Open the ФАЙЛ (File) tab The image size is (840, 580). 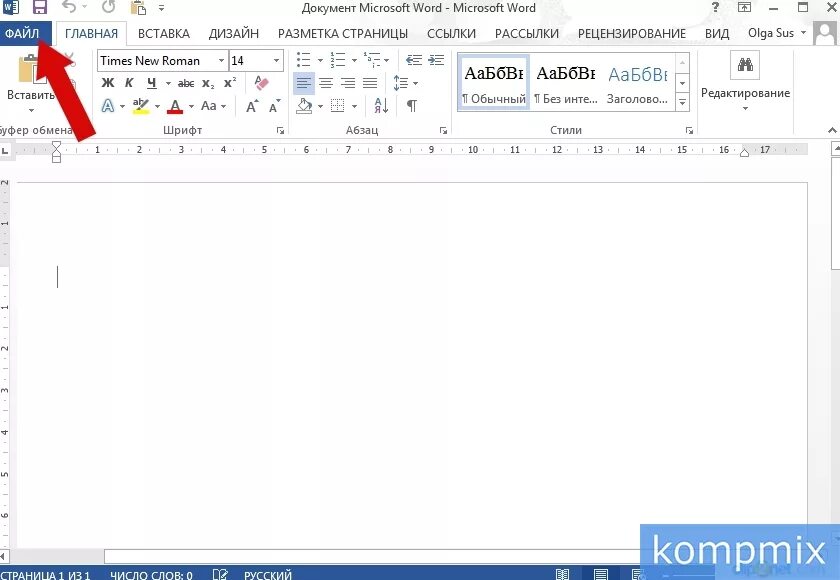[25, 34]
